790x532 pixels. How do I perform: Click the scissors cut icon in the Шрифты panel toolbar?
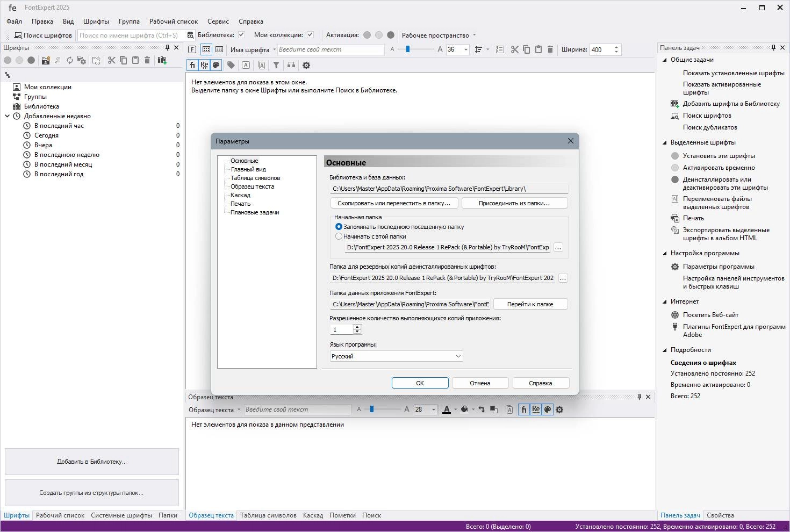pos(111,60)
